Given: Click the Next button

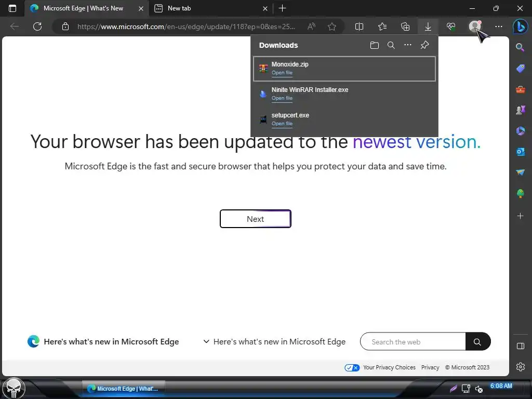Looking at the screenshot, I should point(256,219).
